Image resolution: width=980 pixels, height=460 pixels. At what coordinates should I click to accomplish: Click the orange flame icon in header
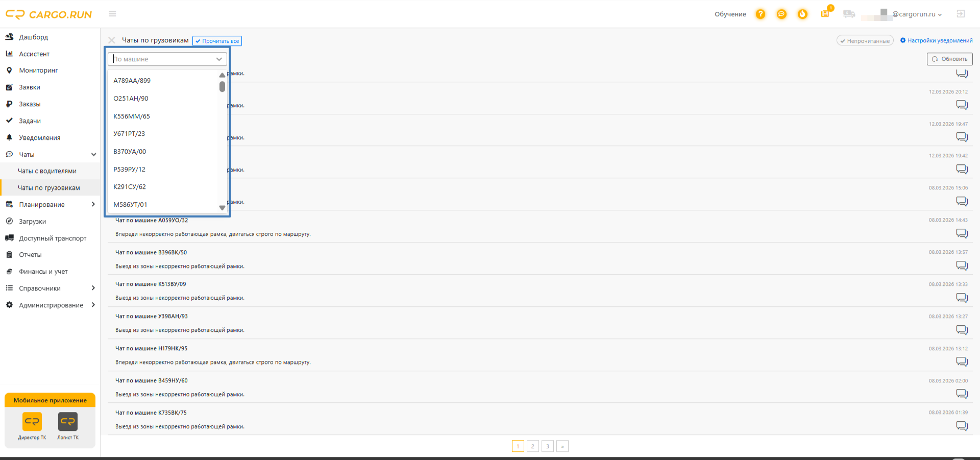pos(802,14)
